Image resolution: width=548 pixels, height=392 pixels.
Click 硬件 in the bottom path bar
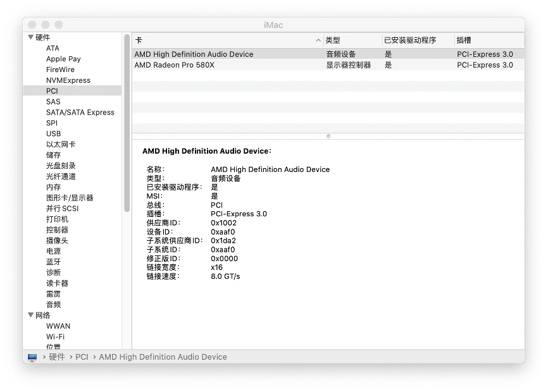click(56, 357)
